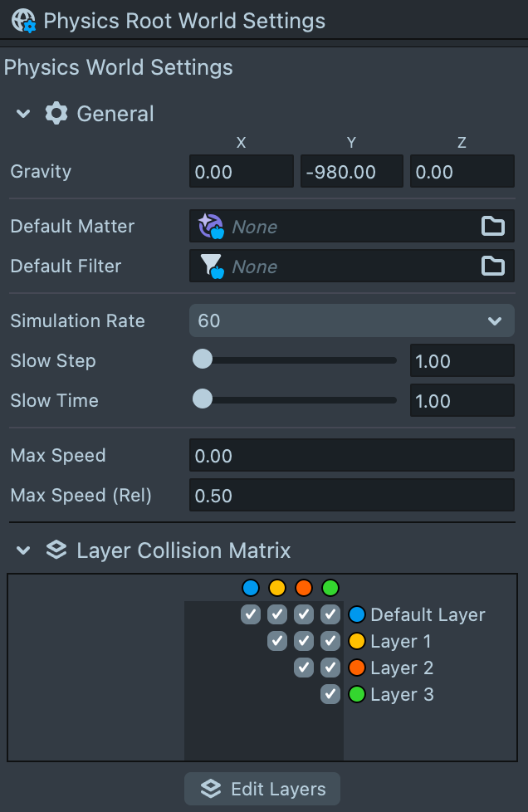Click the Gravity label

41,171
